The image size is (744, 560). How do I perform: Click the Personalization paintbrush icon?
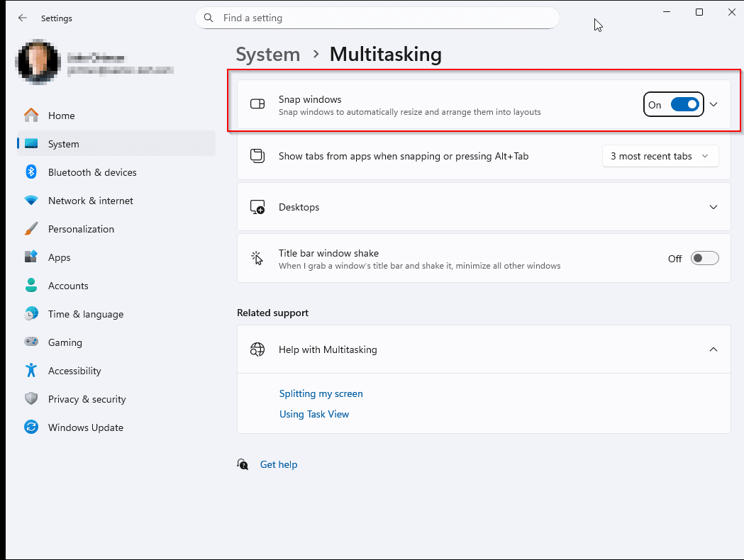point(31,229)
